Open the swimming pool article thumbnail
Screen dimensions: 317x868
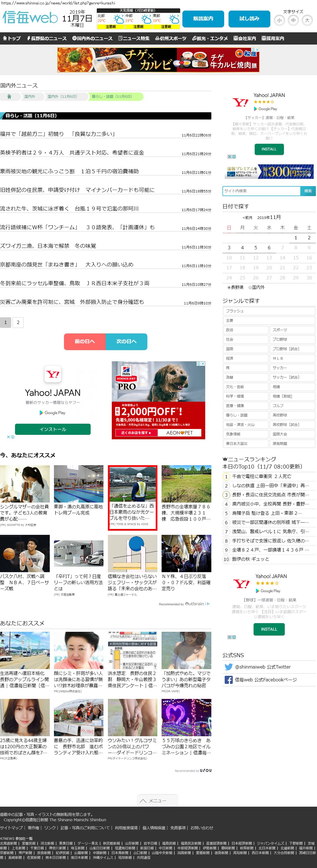pos(79,484)
